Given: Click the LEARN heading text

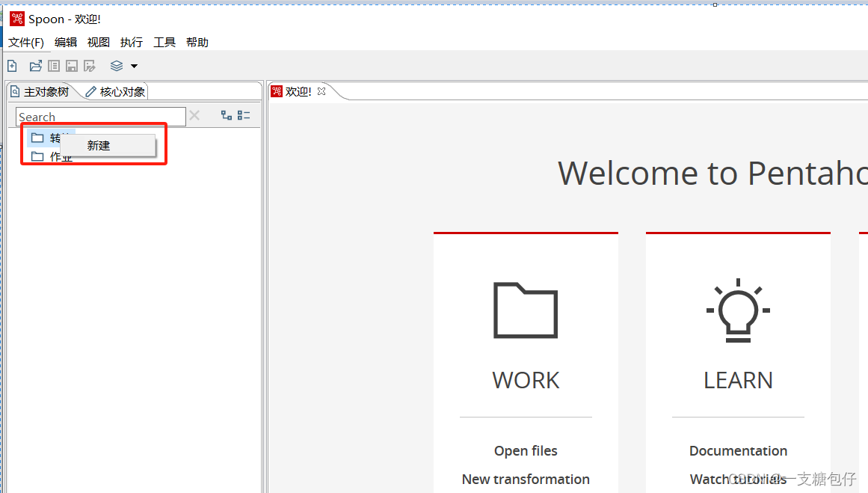Looking at the screenshot, I should tap(738, 381).
